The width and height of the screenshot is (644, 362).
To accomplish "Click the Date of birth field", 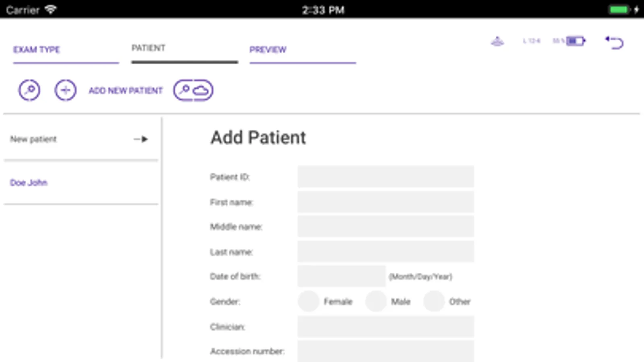I will click(x=341, y=276).
